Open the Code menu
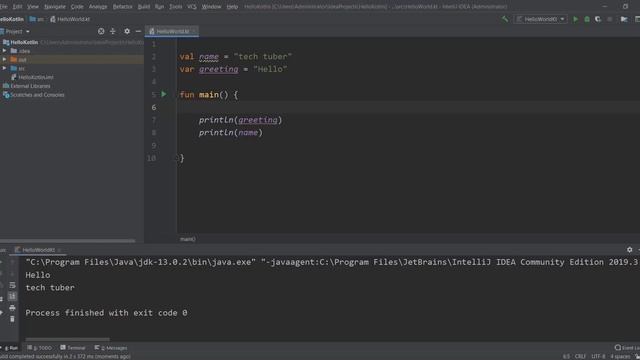This screenshot has height=360, width=640. tap(77, 7)
